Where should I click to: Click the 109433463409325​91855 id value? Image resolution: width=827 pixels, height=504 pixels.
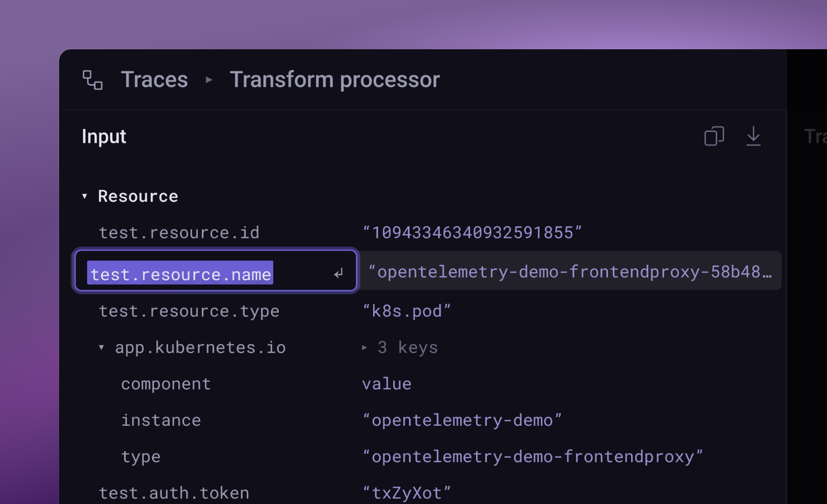[x=472, y=233]
